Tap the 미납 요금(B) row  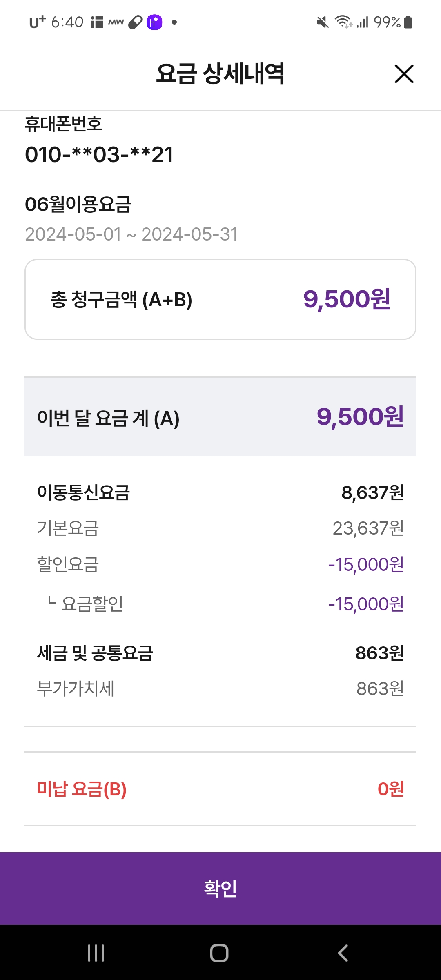tap(220, 789)
